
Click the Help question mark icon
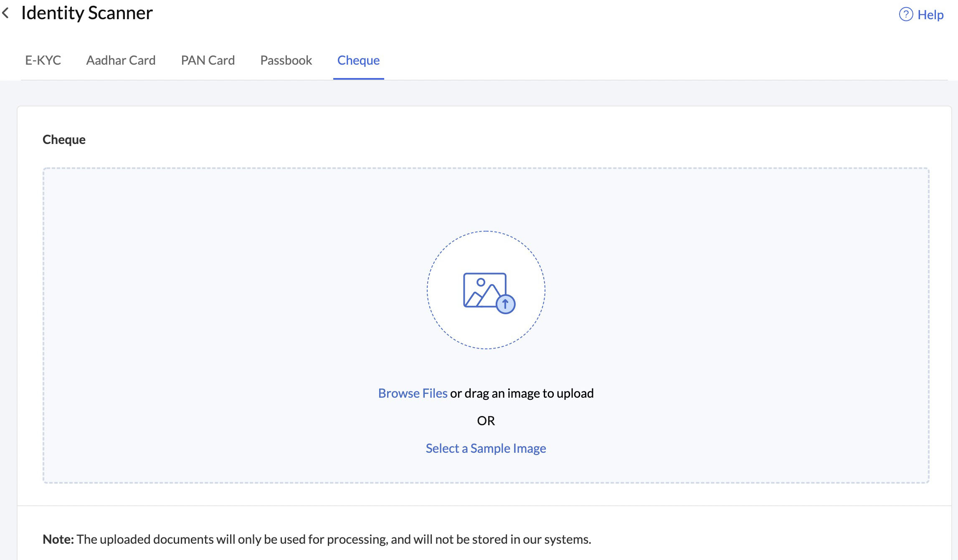(x=906, y=15)
